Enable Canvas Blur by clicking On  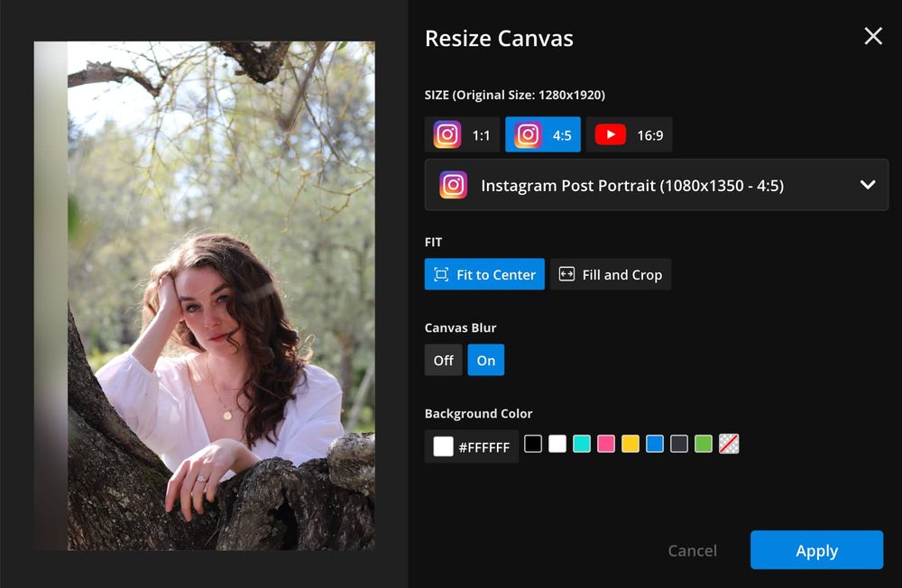coord(485,360)
